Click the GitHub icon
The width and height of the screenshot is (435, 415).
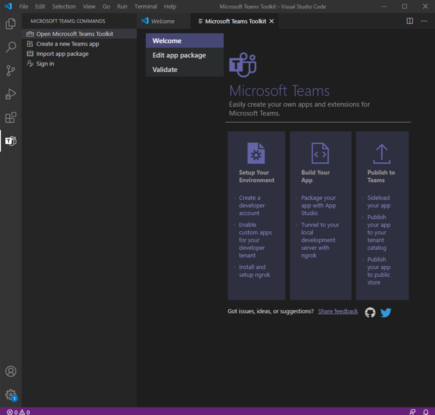click(370, 312)
